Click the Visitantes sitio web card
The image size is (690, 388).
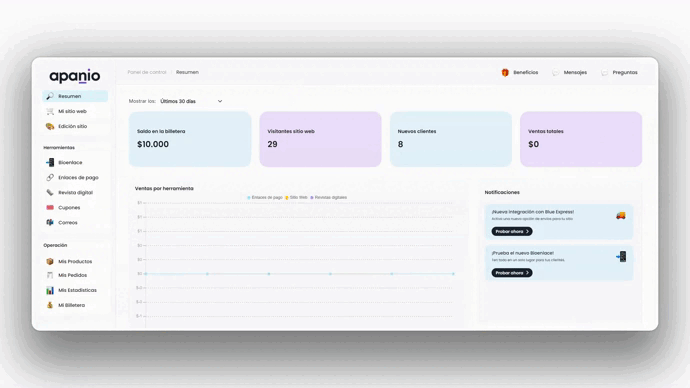click(x=320, y=139)
